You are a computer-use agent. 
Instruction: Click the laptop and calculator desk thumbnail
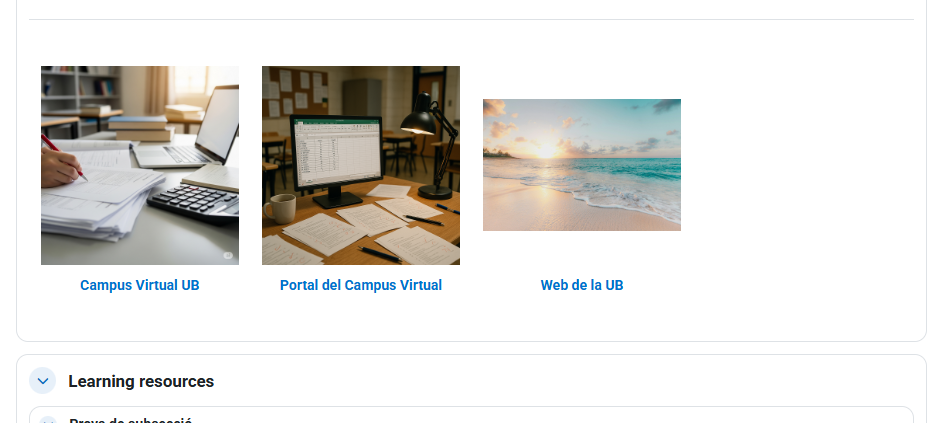(x=140, y=165)
